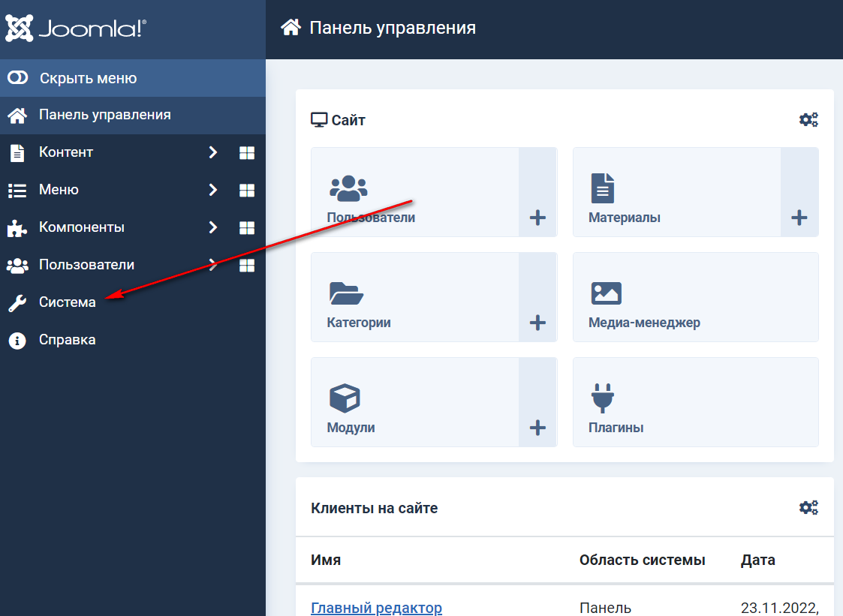843x616 pixels.
Task: Open Панель управления in sidebar
Action: (x=104, y=115)
